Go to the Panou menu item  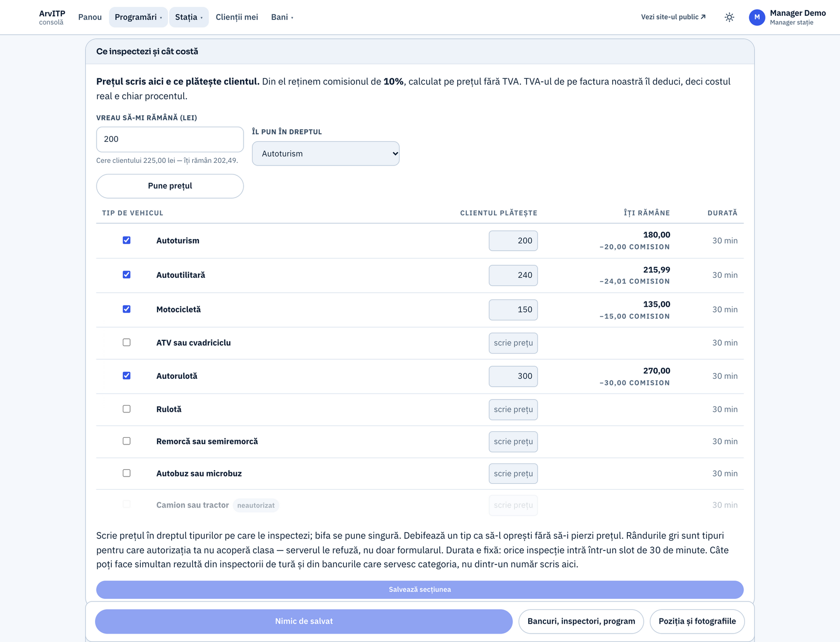coord(90,17)
